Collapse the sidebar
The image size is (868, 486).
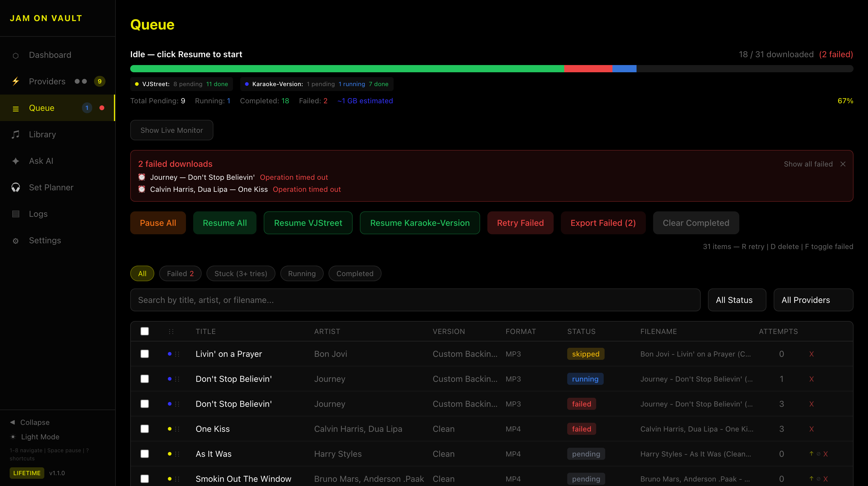click(x=30, y=422)
